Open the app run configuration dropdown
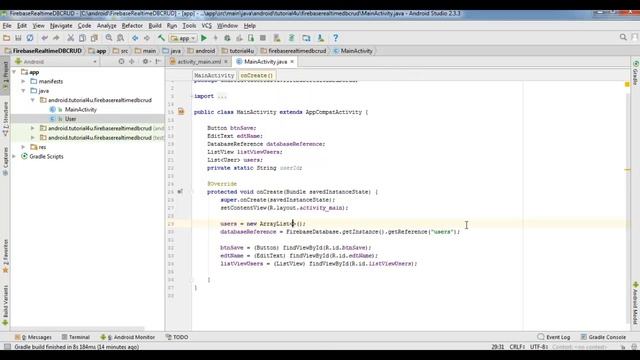 pos(183,38)
